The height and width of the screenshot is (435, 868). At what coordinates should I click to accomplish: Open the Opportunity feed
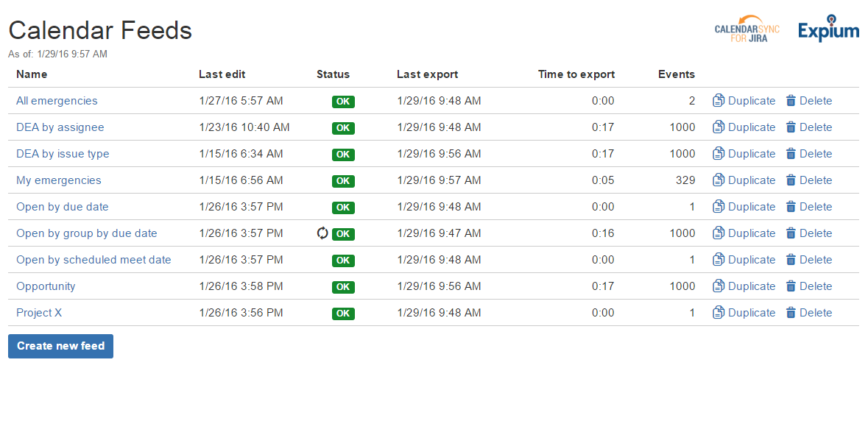[x=46, y=286]
